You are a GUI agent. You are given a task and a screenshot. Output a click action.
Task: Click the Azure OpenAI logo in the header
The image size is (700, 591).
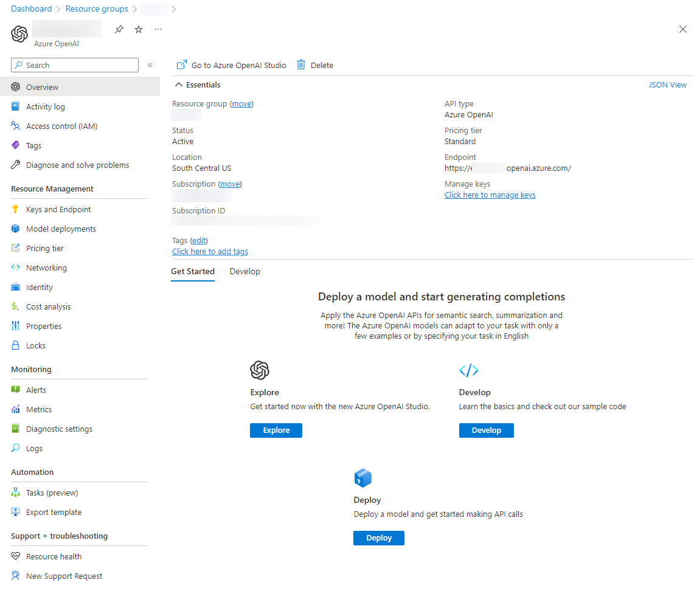pos(19,34)
